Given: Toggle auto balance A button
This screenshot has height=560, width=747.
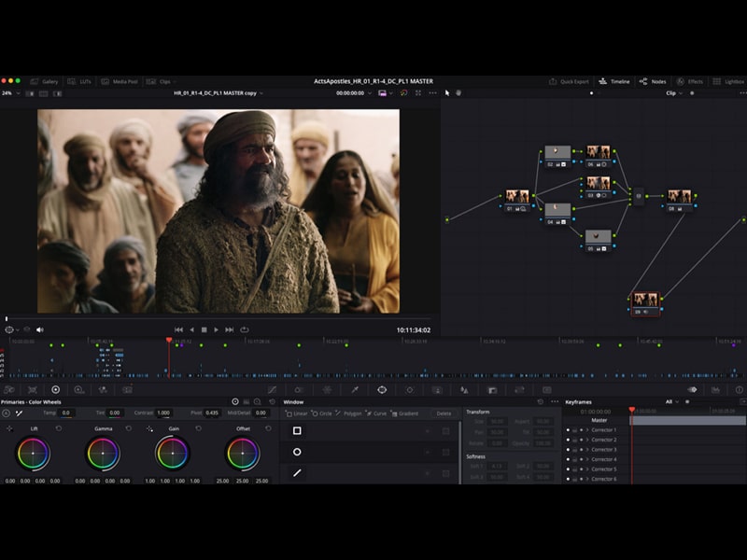Looking at the screenshot, I should tap(7, 413).
